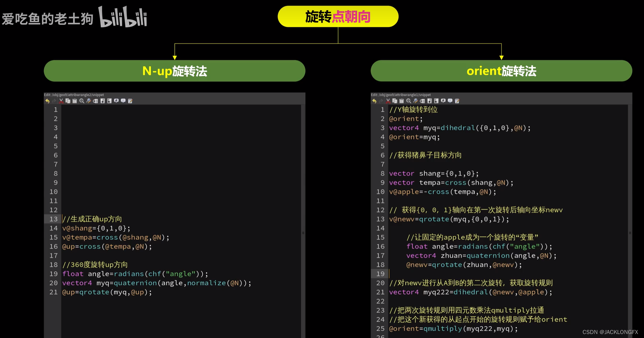Click comment //Y轴旋转到位
The image size is (644, 338).
click(x=413, y=109)
